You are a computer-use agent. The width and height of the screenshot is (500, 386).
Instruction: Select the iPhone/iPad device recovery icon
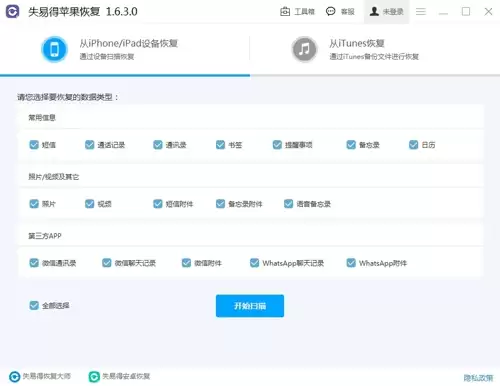[x=54, y=49]
